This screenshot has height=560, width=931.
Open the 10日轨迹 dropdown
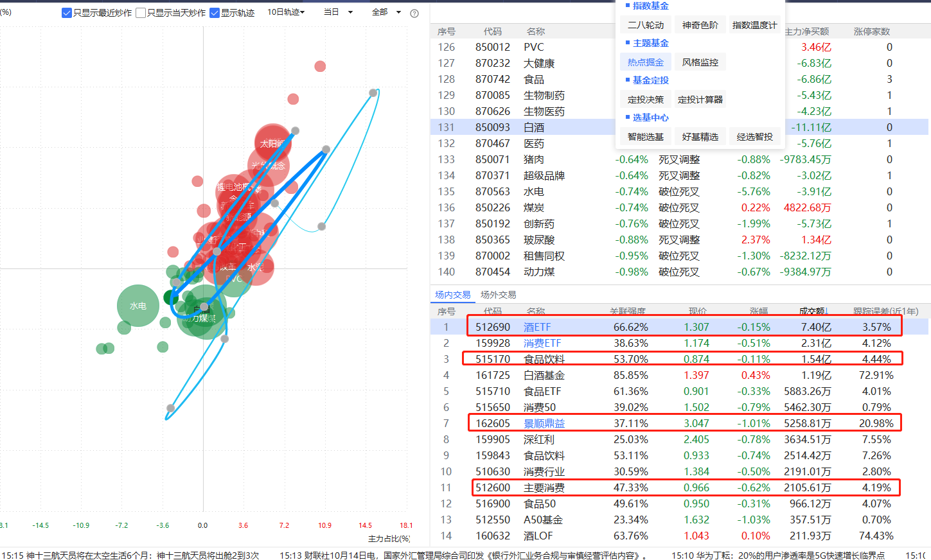[286, 12]
